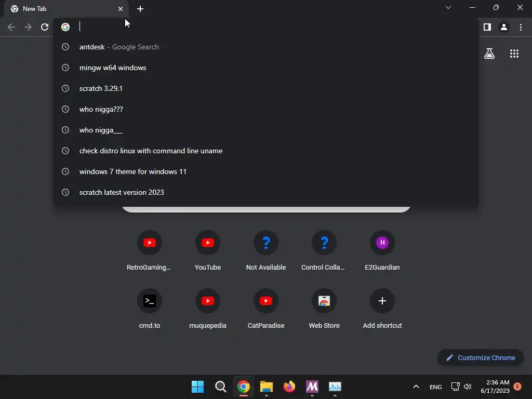Open the purple M app in taskbar
The height and width of the screenshot is (399, 532).
tap(312, 387)
